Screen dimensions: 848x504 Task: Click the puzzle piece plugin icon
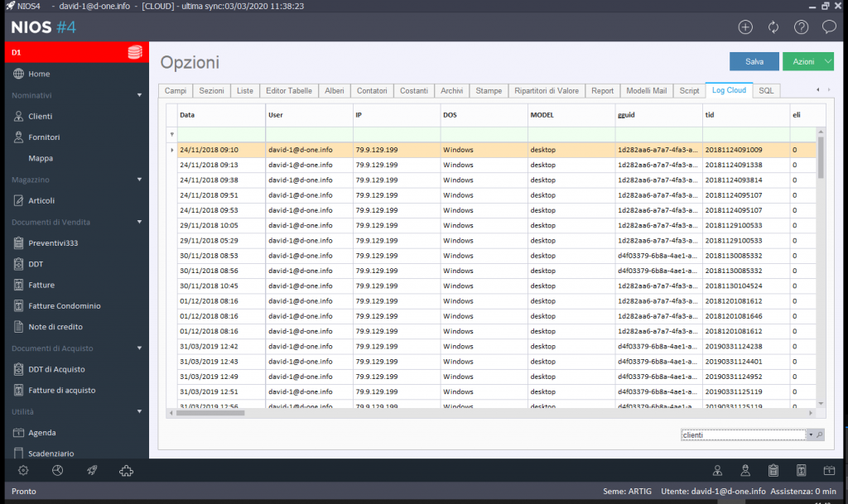pyautogui.click(x=126, y=471)
